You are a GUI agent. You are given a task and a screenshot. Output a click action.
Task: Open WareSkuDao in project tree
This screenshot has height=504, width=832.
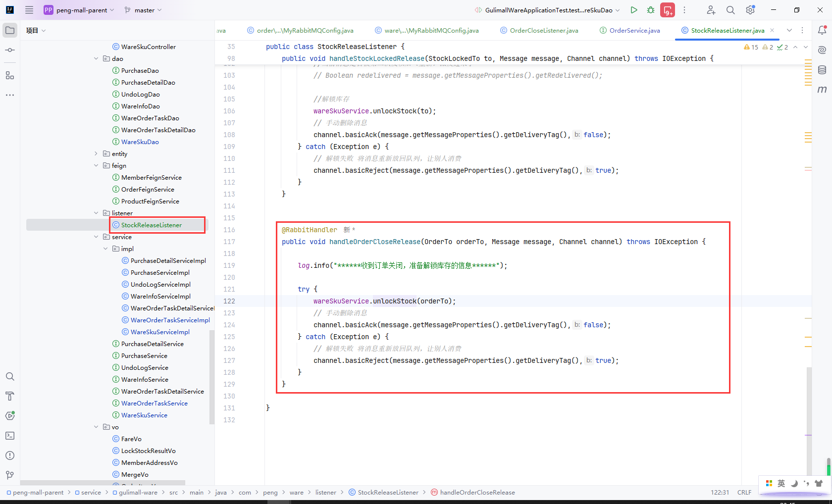pyautogui.click(x=136, y=142)
